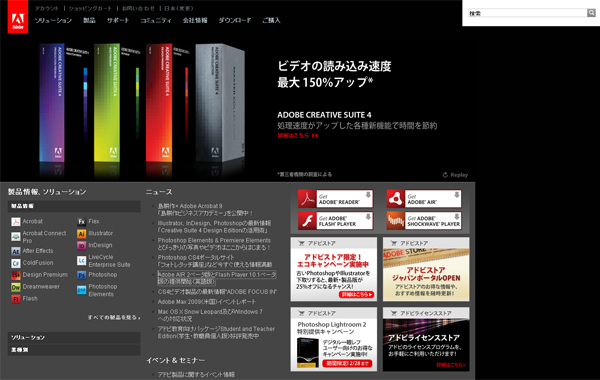
Task: Change region via 日本(変更) link
Action: (x=179, y=8)
